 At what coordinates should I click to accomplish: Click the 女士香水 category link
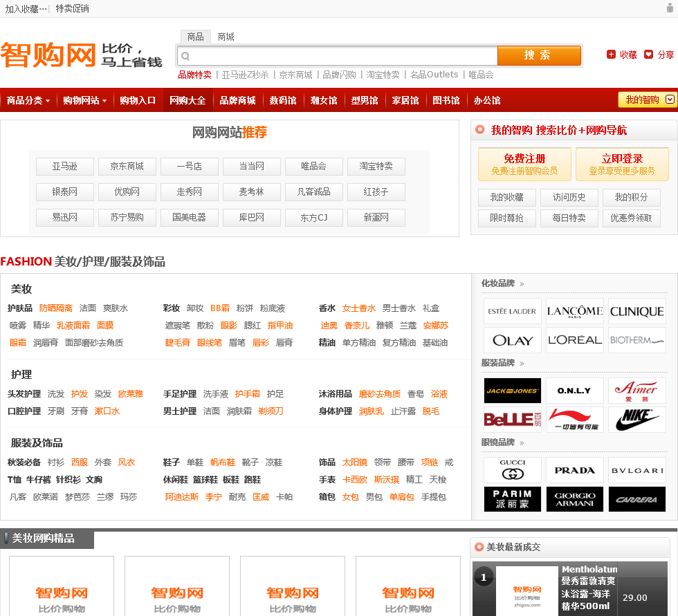point(359,308)
